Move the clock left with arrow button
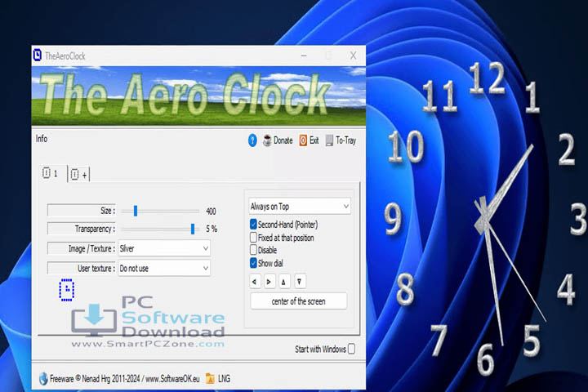The height and width of the screenshot is (392, 588). point(255,282)
